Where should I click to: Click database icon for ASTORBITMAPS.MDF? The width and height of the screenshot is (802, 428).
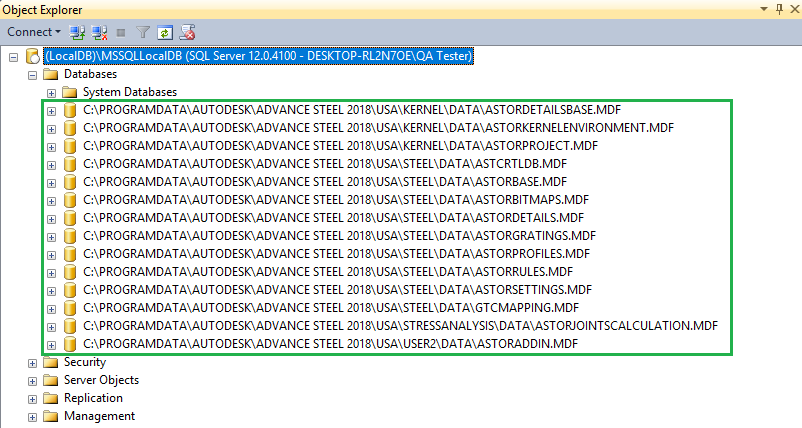point(70,199)
